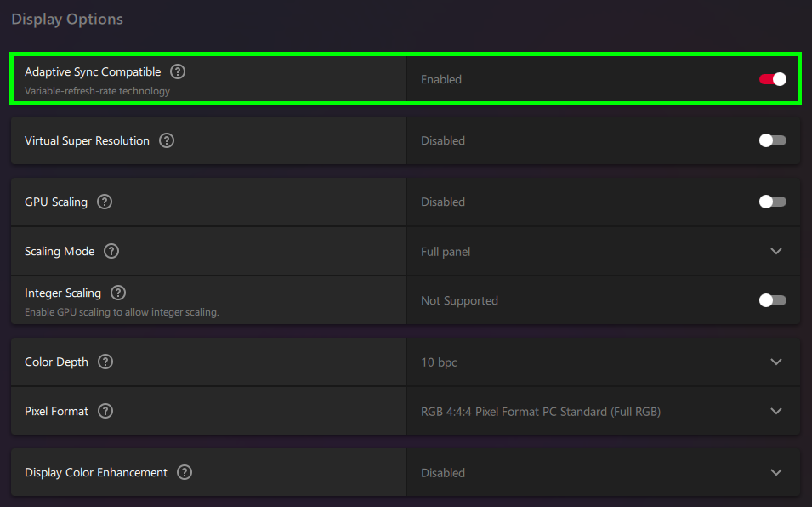Expand Pixel Format dropdown chevron
The width and height of the screenshot is (812, 507).
point(775,412)
